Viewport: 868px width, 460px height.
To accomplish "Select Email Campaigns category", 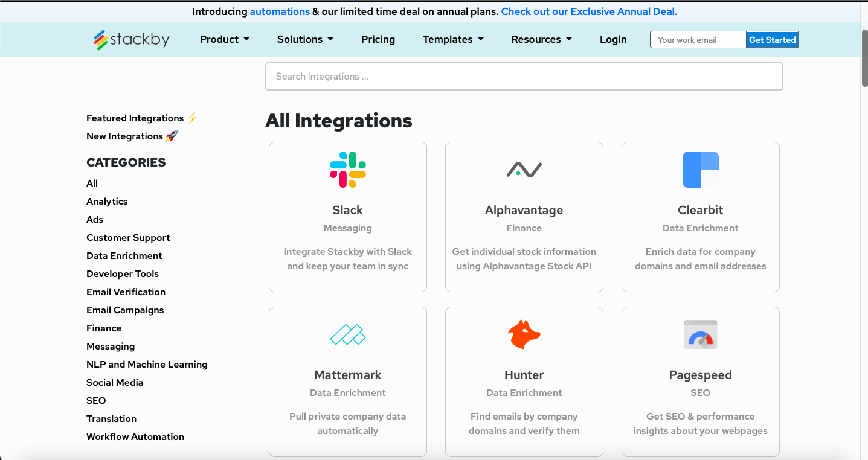I will [x=125, y=310].
